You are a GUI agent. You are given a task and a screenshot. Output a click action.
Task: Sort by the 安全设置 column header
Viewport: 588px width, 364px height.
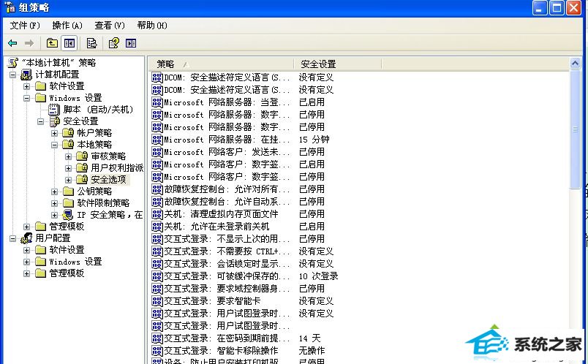[x=337, y=64]
